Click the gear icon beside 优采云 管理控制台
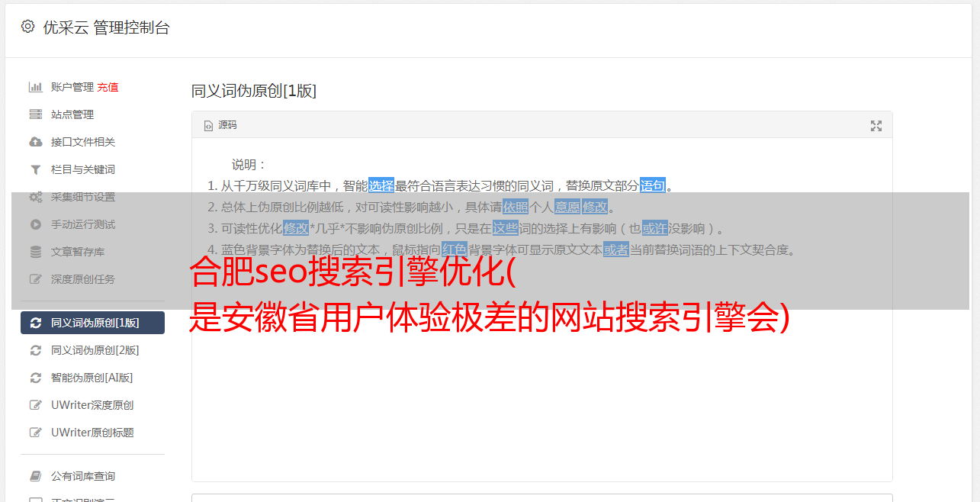The image size is (980, 502). point(27,27)
